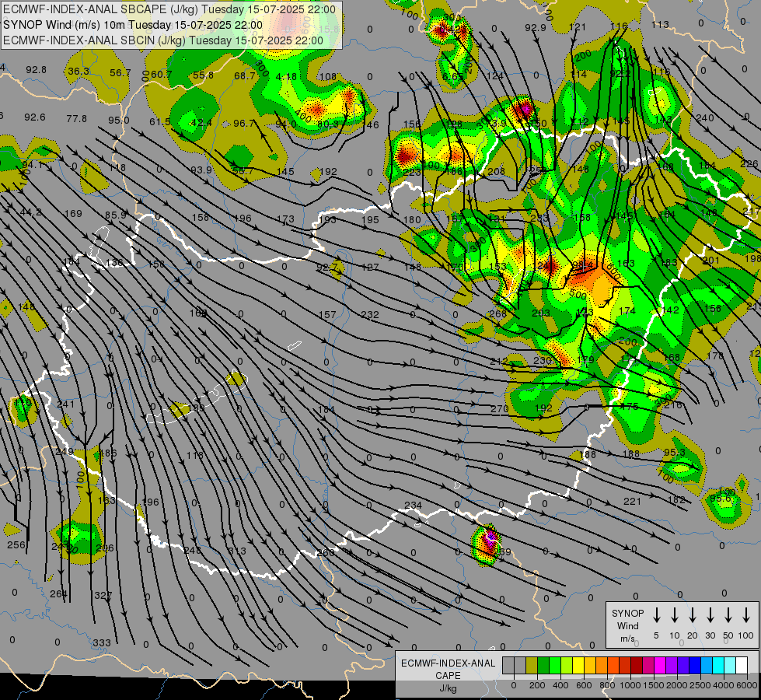Image resolution: width=761 pixels, height=700 pixels.
Task: Click the 2500 tick label in CAPE legend
Action: pyautogui.click(x=700, y=685)
